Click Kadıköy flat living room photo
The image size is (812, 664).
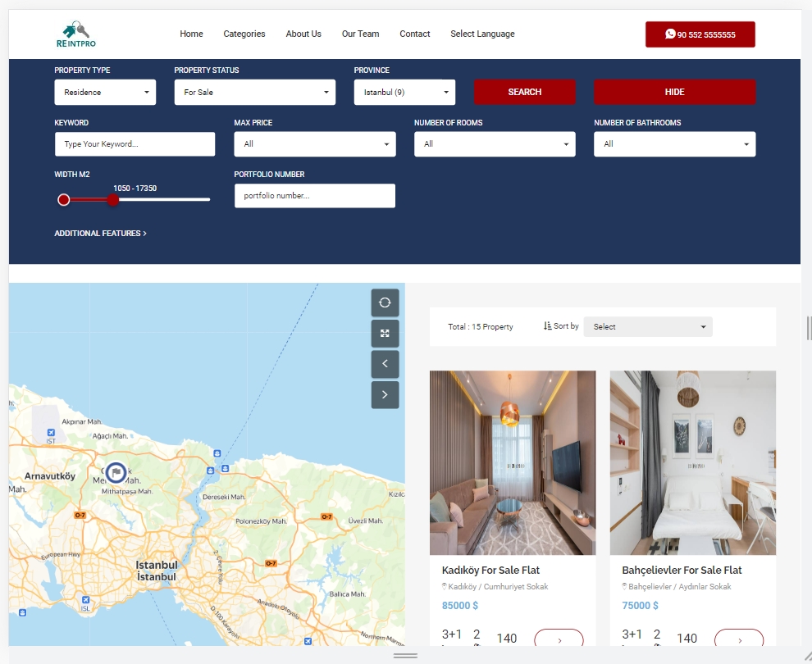pyautogui.click(x=513, y=462)
